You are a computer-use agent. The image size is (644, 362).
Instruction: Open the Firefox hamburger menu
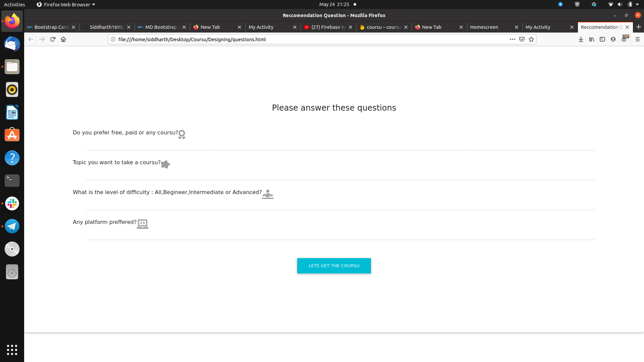tap(638, 39)
